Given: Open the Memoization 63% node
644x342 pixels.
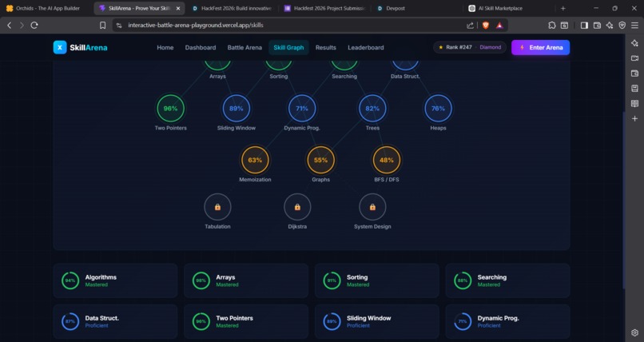Looking at the screenshot, I should pos(255,160).
